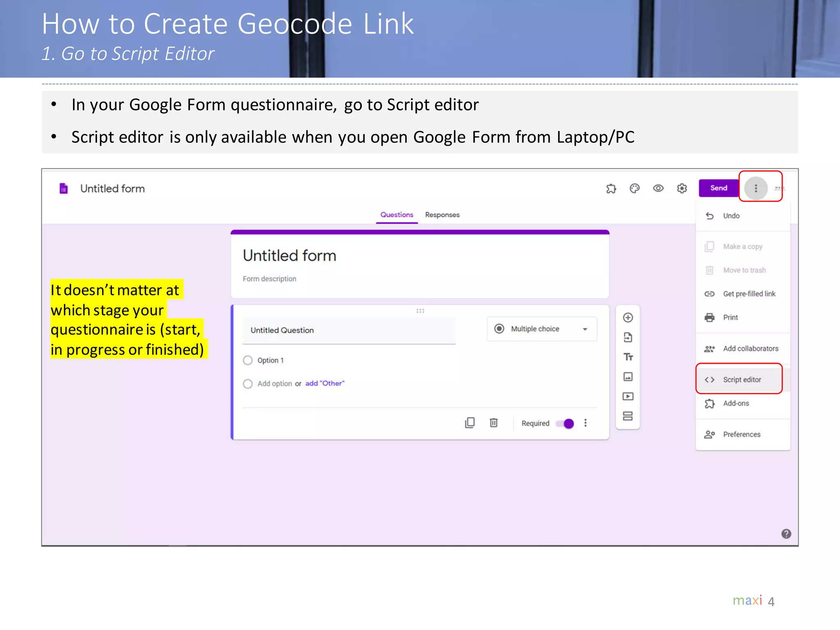Open the Multiple choice question type dropdown
The width and height of the screenshot is (840, 630).
pos(542,329)
